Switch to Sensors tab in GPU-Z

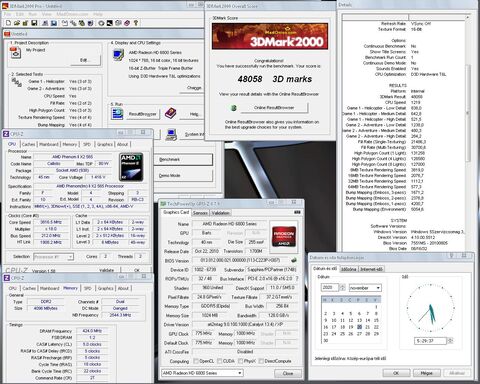200,213
